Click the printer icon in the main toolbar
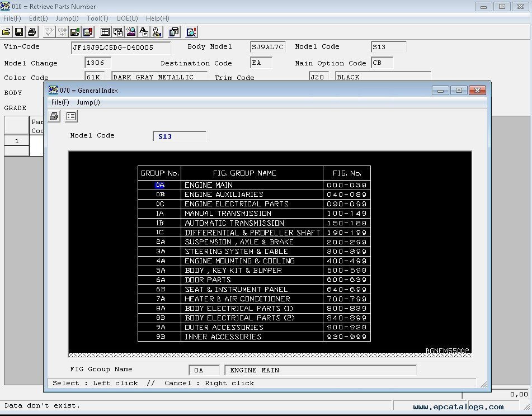This screenshot has height=416, width=532. pos(32,32)
